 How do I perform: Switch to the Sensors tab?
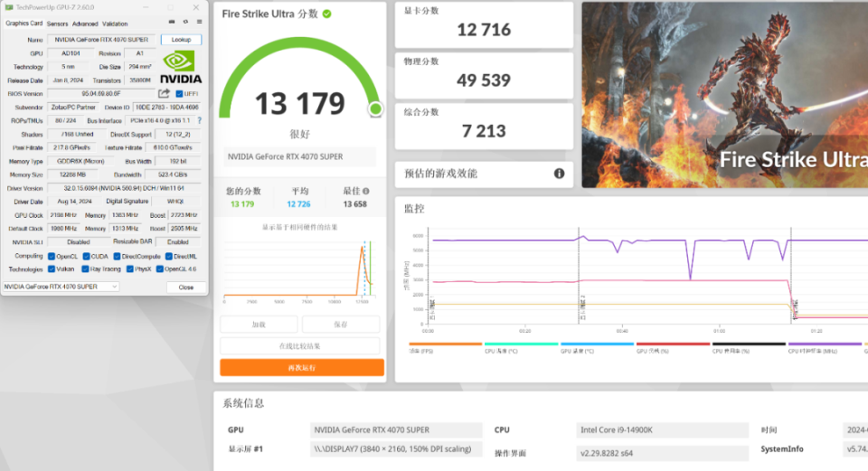tap(58, 24)
